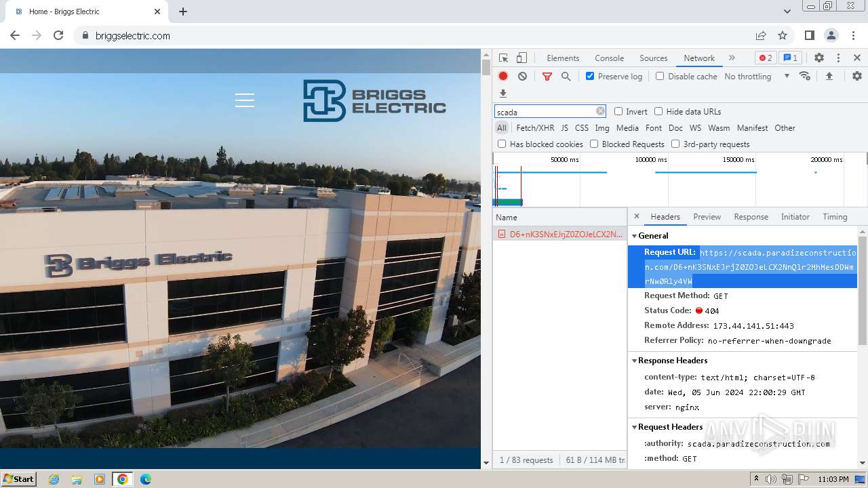Viewport: 868px width, 488px height.
Task: Open the Briggs Electric hamburger menu
Action: pos(245,100)
